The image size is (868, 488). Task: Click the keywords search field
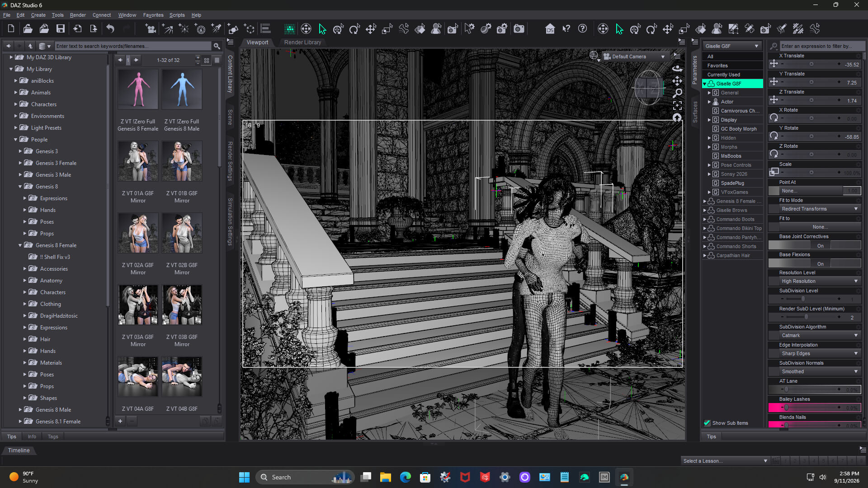tap(133, 46)
